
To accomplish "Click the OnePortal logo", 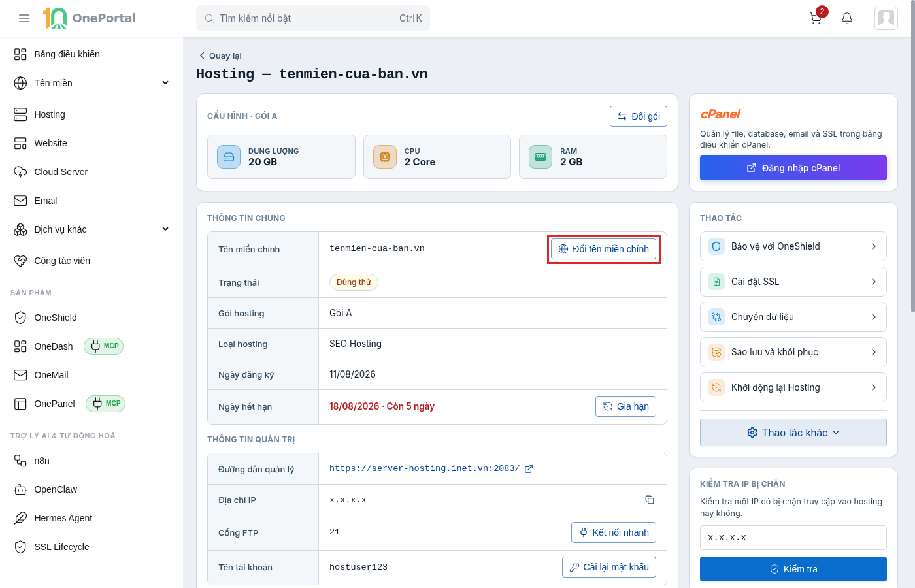I will pyautogui.click(x=90, y=18).
